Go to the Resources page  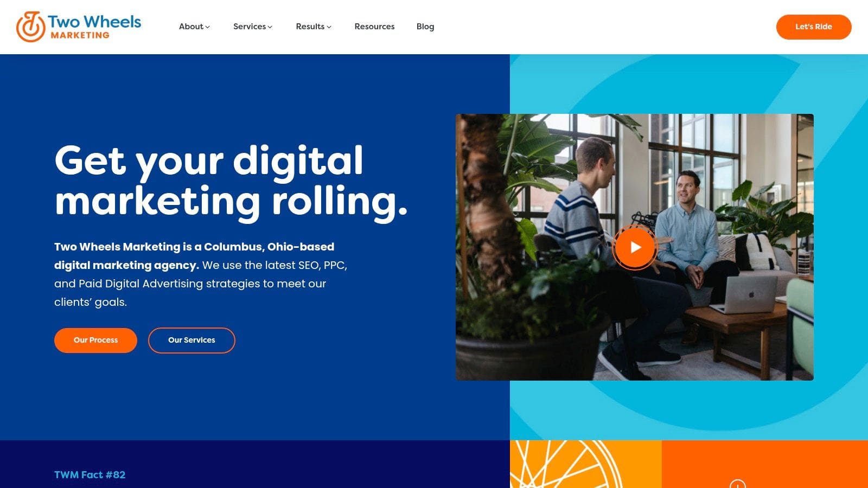(374, 27)
